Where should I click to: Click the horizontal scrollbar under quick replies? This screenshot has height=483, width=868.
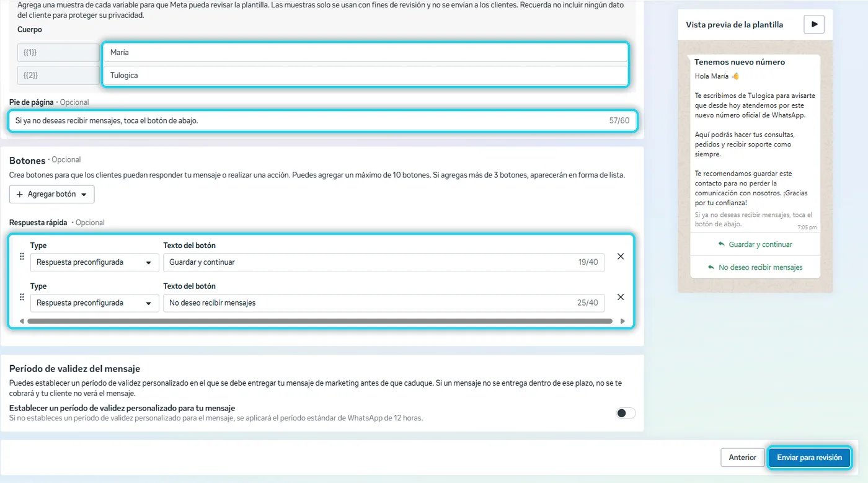point(320,321)
